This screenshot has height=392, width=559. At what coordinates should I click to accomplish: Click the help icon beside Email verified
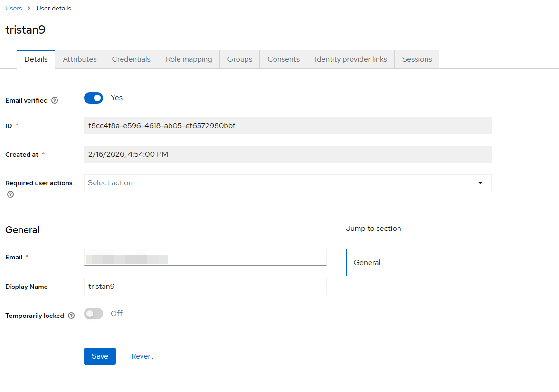point(55,100)
